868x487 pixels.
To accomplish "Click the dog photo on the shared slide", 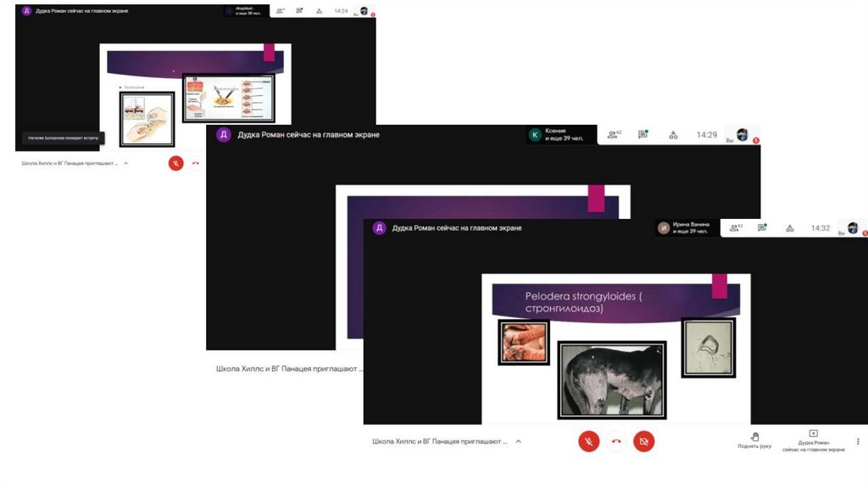I will point(612,380).
